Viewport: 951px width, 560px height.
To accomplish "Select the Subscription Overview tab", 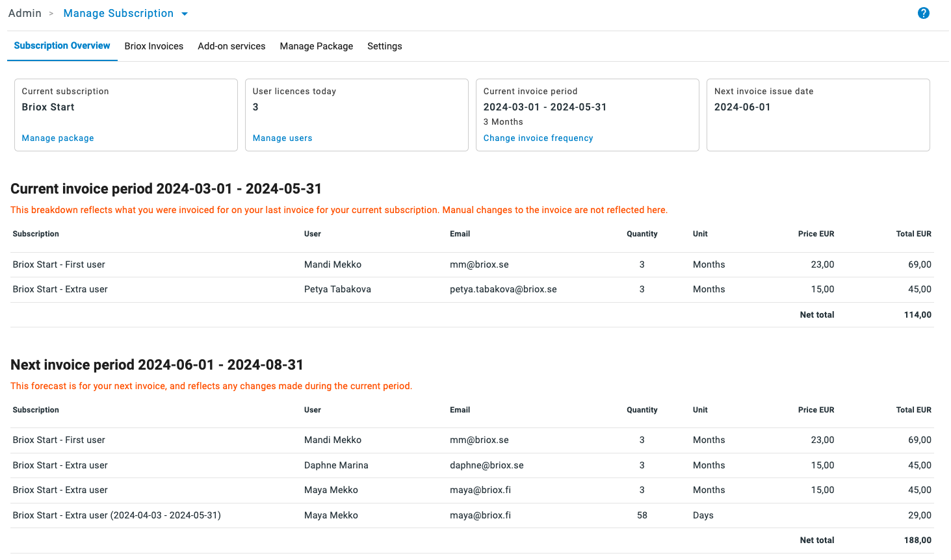I will (62, 45).
